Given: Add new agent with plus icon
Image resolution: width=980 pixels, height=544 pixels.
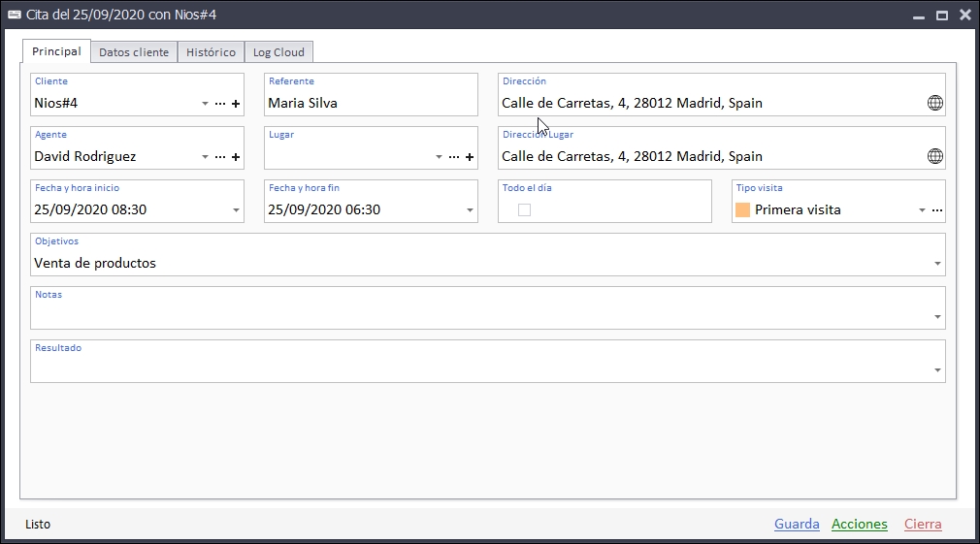Looking at the screenshot, I should tap(236, 157).
